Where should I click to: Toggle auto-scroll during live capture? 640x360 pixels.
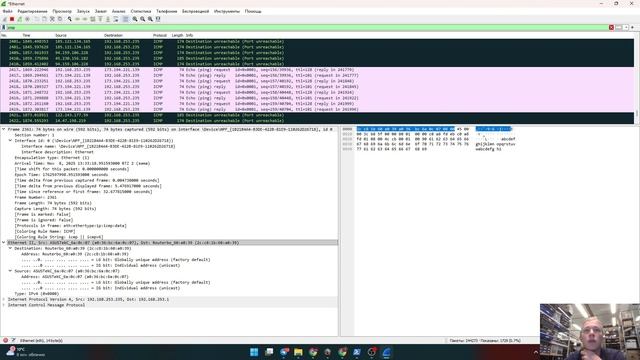(116, 19)
